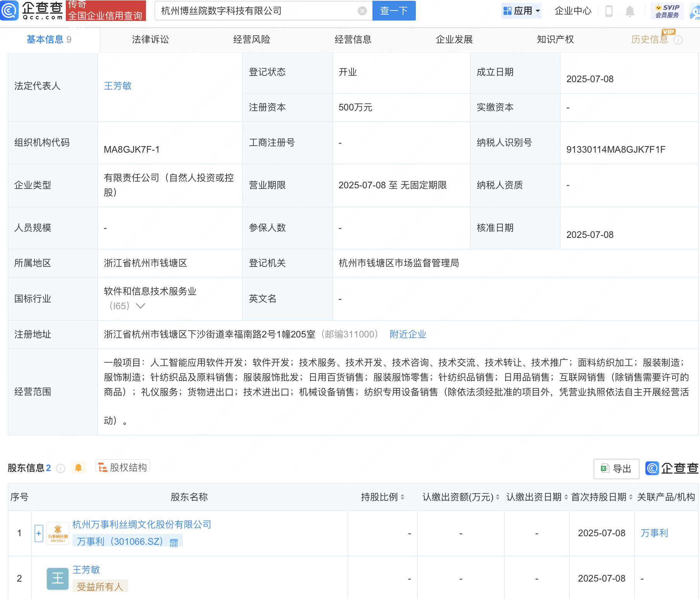Click the info icon beside 股东信息
Screen dimensions: 700x599
[x=61, y=468]
